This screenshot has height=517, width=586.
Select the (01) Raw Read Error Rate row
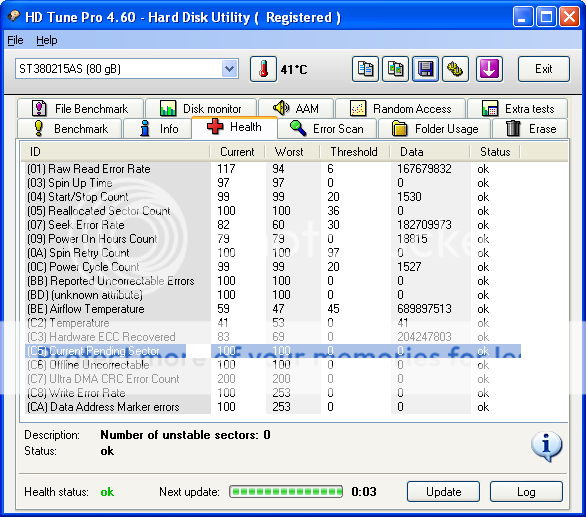coord(273,169)
